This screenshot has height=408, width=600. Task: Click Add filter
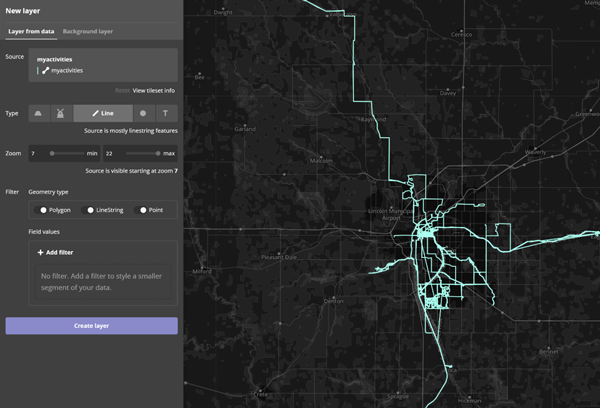[55, 252]
